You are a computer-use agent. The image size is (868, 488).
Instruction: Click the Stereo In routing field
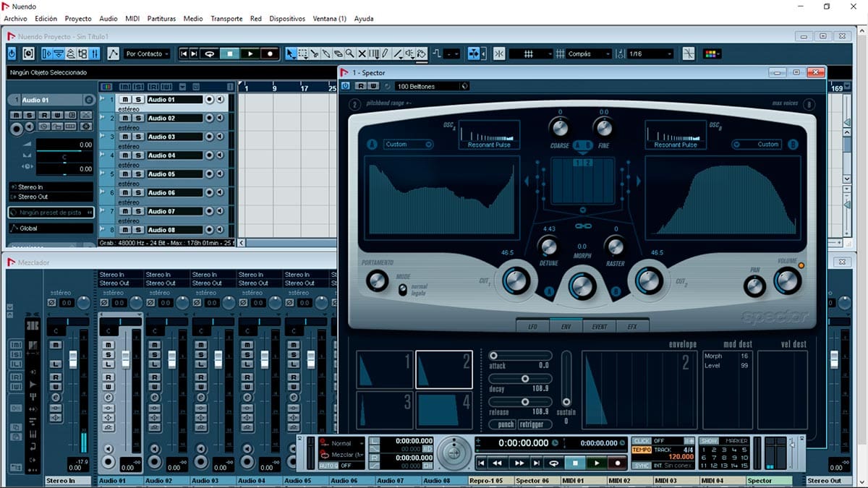click(x=51, y=187)
